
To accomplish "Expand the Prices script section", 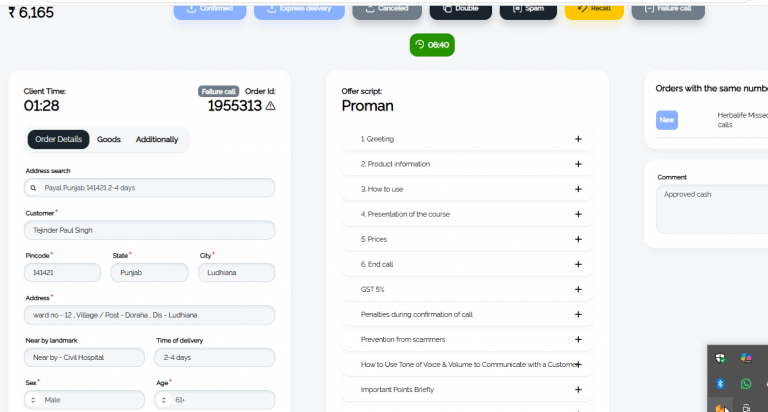I will tap(467, 239).
